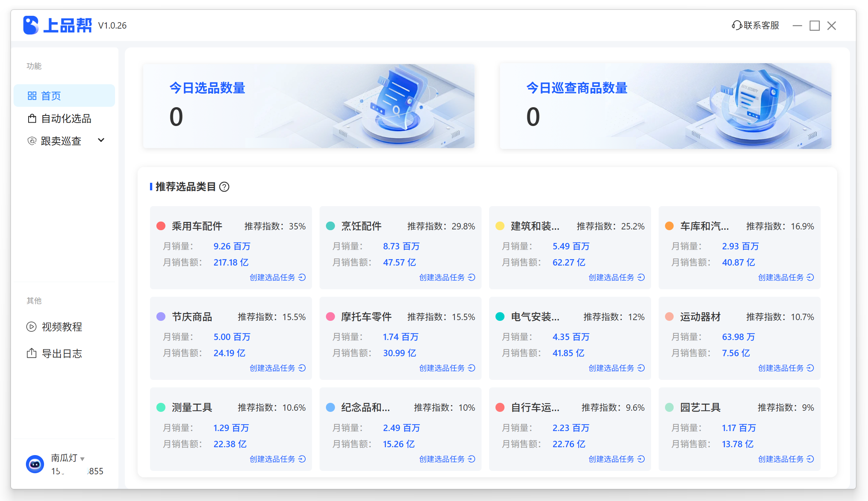
Task: Click the arrow icon on the 乘用车配件 task link
Action: point(302,277)
